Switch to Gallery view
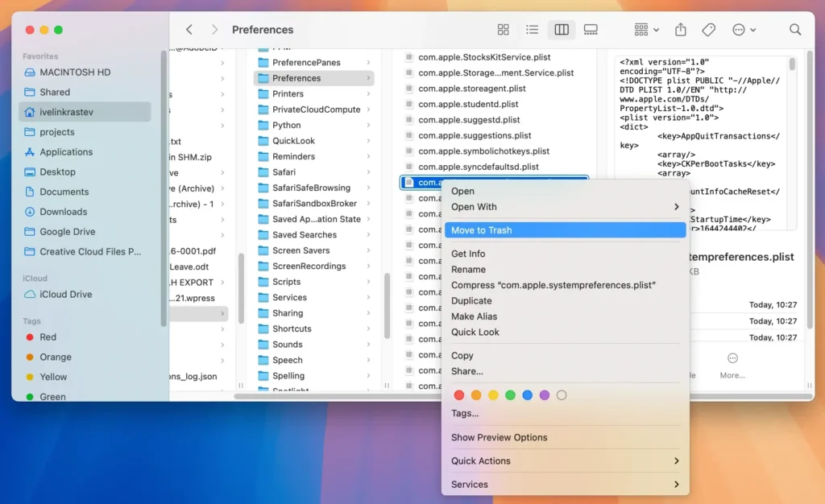Screen dimensions: 825x504 (591, 29)
